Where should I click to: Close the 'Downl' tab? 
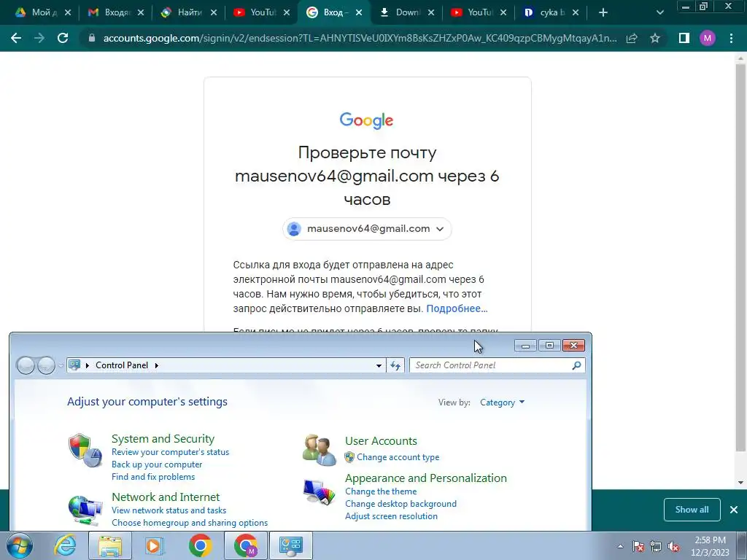coord(430,12)
